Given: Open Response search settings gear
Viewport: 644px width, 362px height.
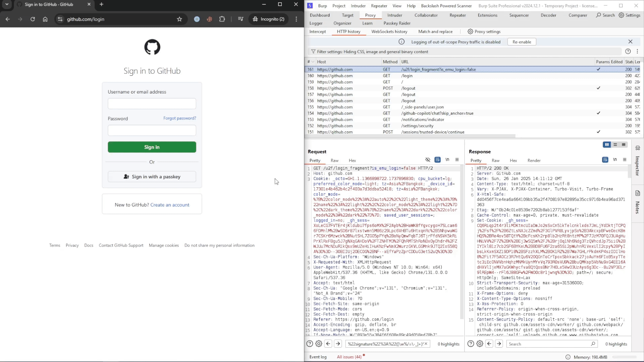Looking at the screenshot, I should pos(480,344).
